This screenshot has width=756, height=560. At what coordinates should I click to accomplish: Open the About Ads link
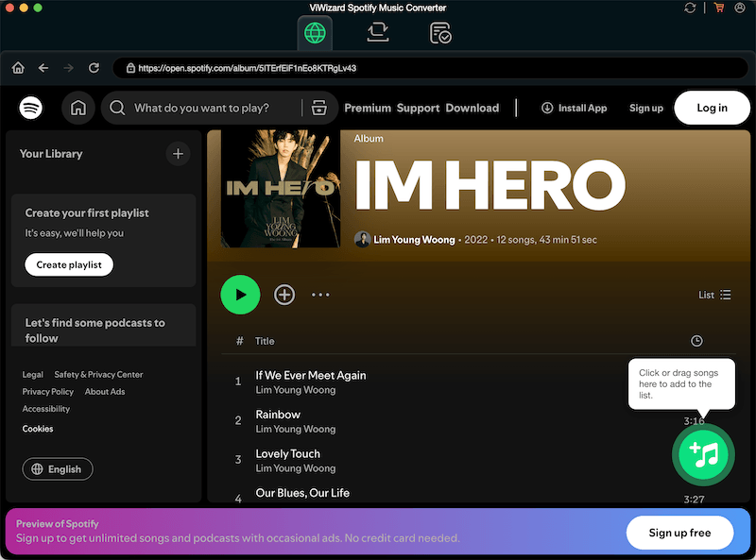[105, 392]
